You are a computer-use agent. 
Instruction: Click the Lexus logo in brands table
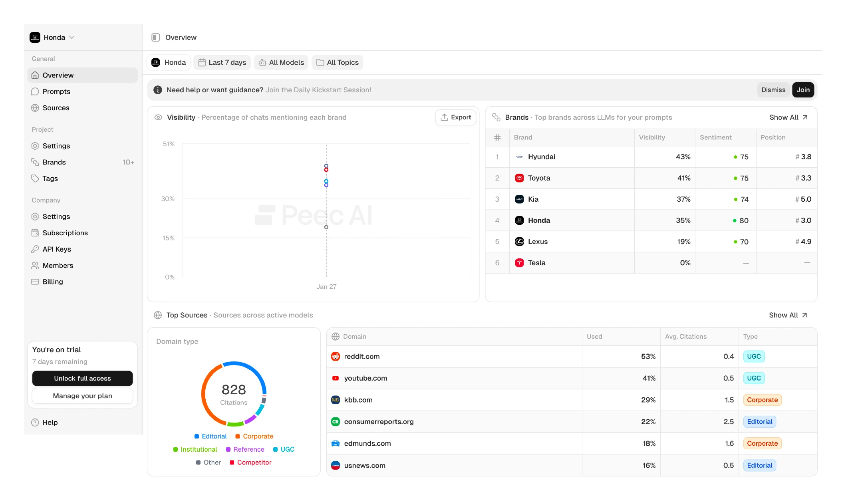click(x=519, y=242)
